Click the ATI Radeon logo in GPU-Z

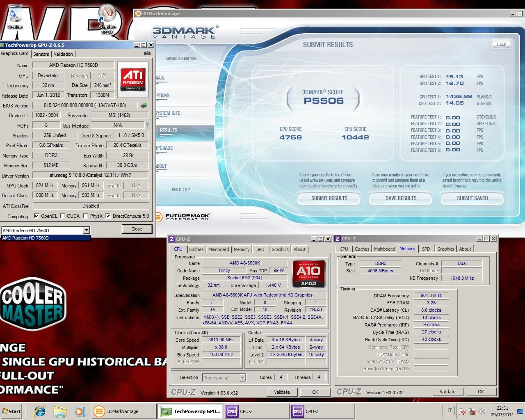pos(133,80)
